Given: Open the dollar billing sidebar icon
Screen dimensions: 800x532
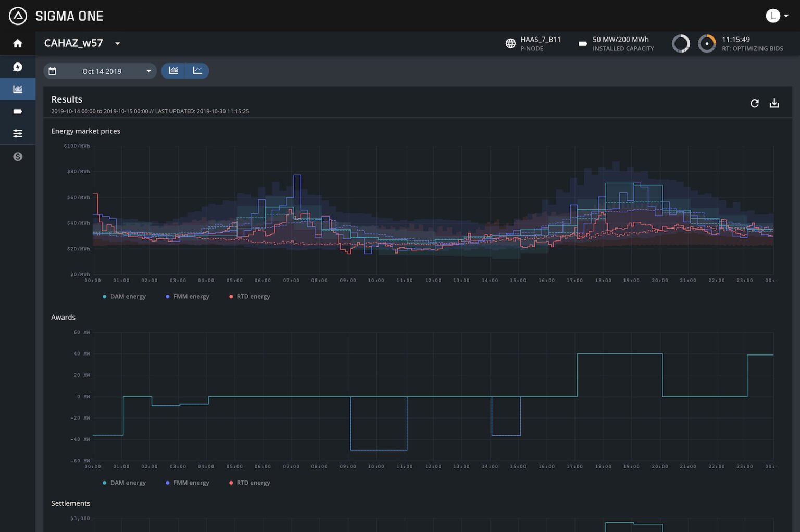Looking at the screenshot, I should [x=17, y=156].
